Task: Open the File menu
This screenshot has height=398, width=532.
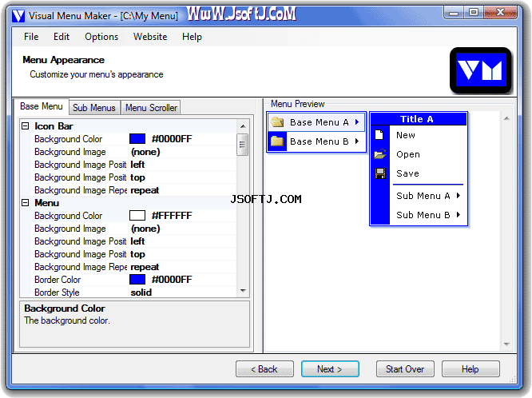Action: point(31,37)
